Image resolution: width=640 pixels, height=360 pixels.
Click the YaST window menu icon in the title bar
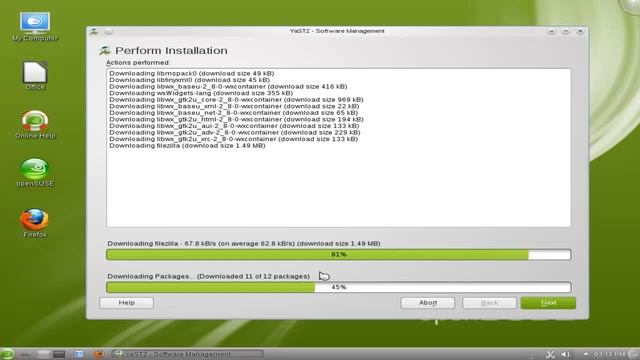94,31
